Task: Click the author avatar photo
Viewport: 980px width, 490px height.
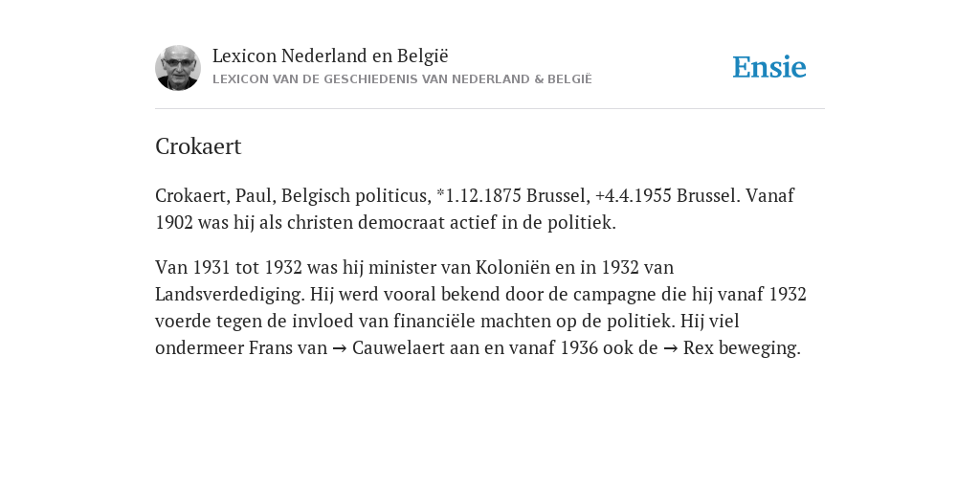Action: pyautogui.click(x=178, y=68)
